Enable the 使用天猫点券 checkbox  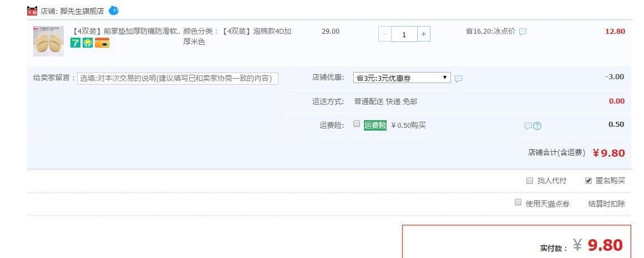[x=518, y=202]
